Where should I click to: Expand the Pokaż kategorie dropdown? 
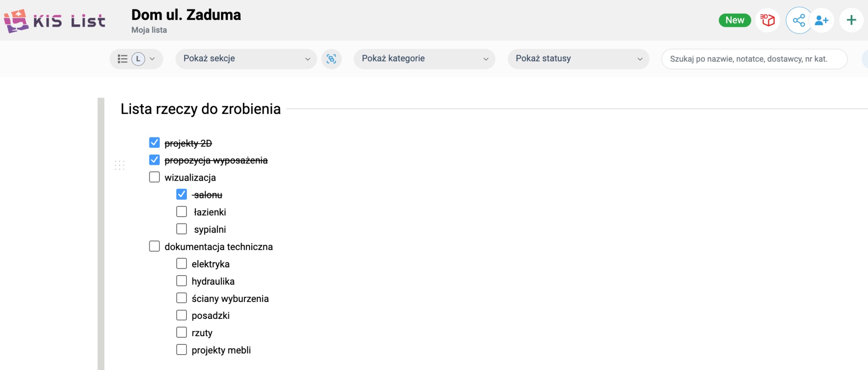click(424, 59)
